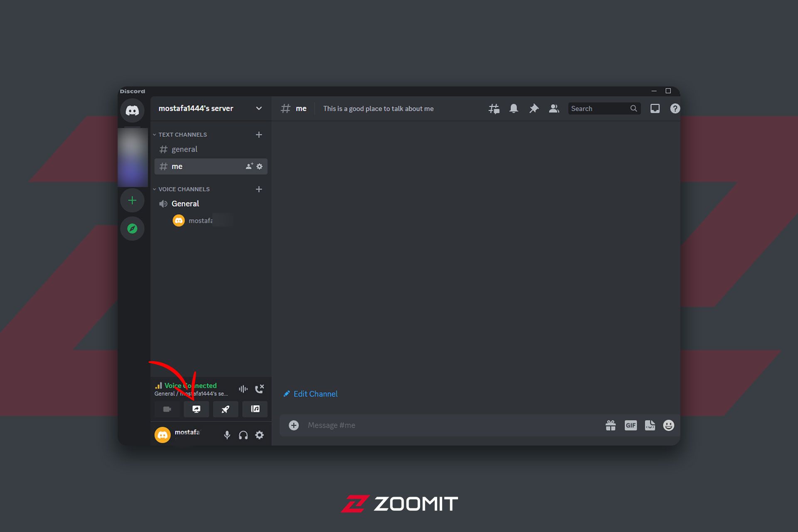Open #me channel settings gear
The image size is (798, 532).
259,166
